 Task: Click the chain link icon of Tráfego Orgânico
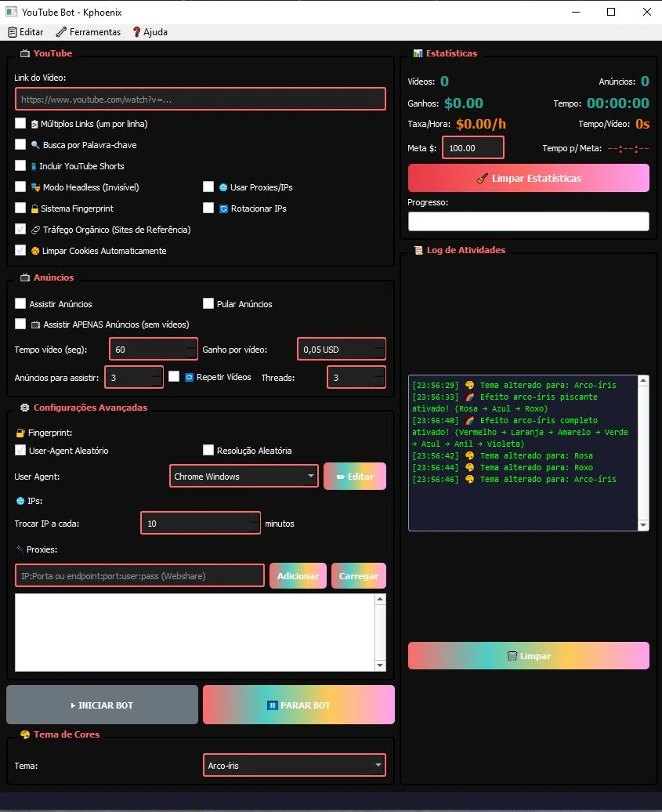[35, 230]
